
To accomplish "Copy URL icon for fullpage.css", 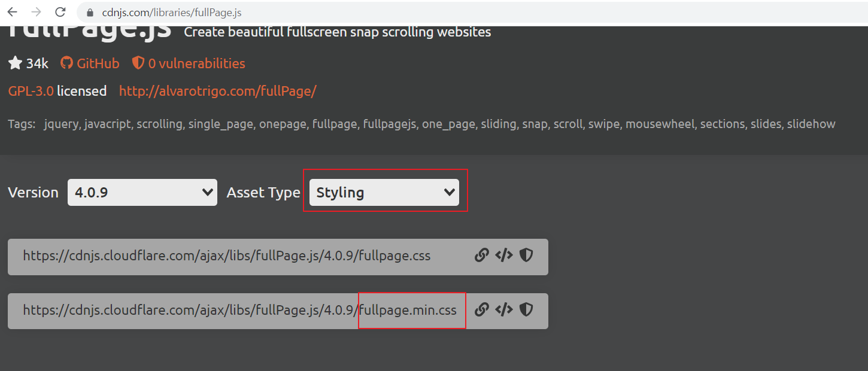I will [482, 256].
